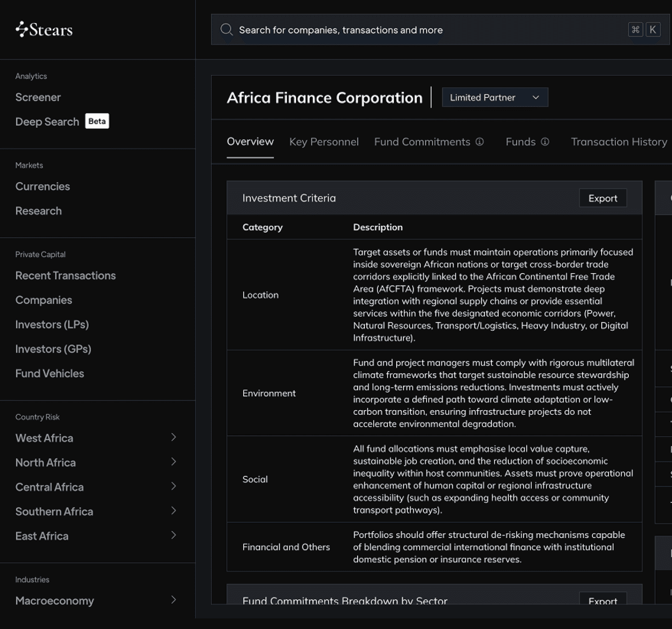The height and width of the screenshot is (629, 672).
Task: Click the Social description starting 'All fund allocations'
Action: tap(493, 480)
